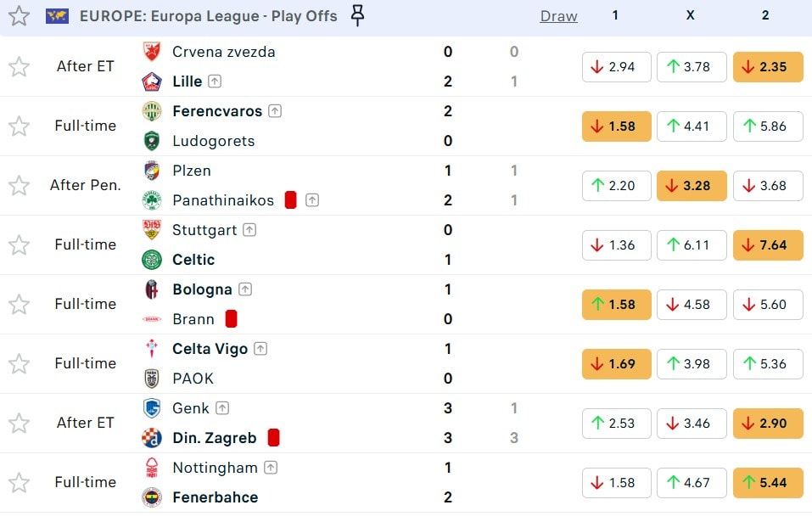Select home win odds 1.58 for Ferencvaros
The width and height of the screenshot is (812, 522).
[616, 126]
